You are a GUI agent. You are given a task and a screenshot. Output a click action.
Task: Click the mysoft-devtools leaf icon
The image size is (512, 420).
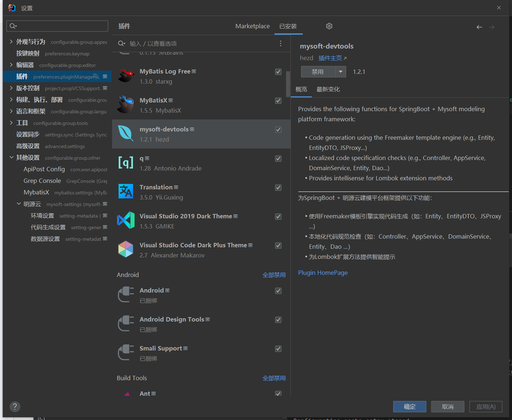click(125, 134)
